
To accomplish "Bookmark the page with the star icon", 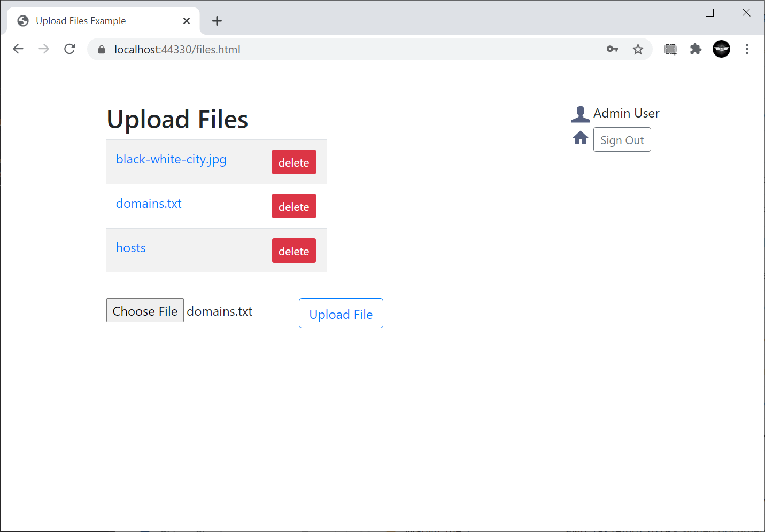I will (638, 49).
